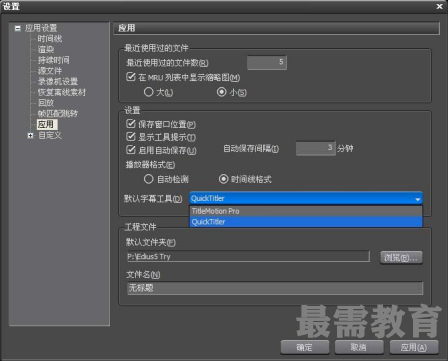This screenshot has width=448, height=361.
Task: Choose QuickTitler from dropdown list
Action: [x=306, y=222]
